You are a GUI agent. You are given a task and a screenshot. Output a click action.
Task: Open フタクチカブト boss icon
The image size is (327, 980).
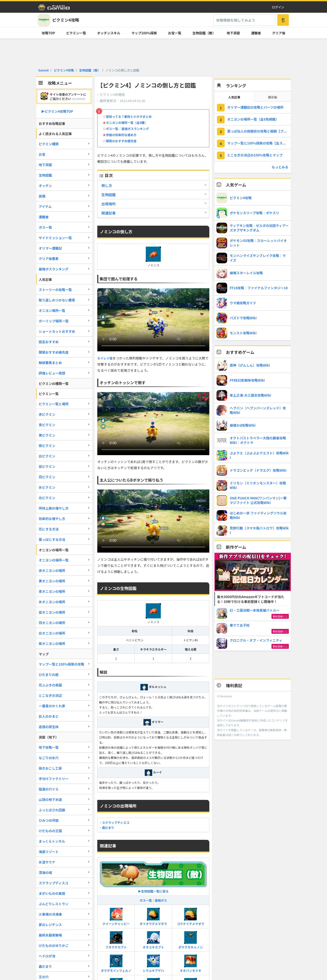point(116,938)
